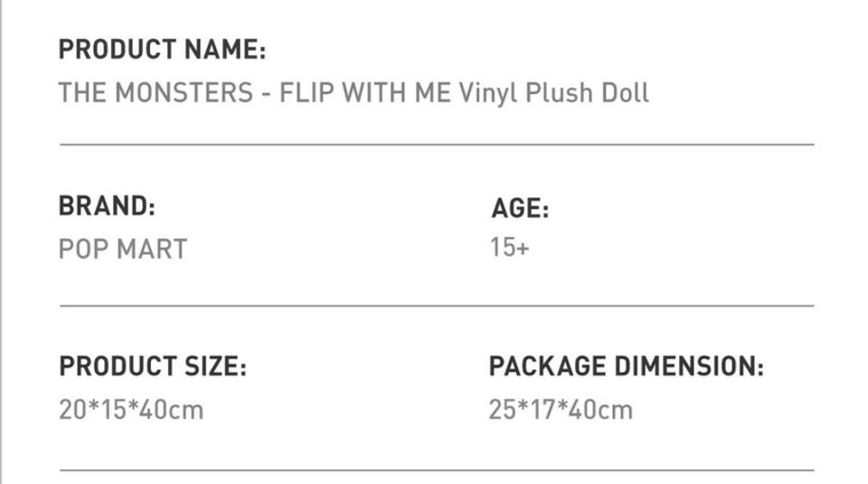This screenshot has height=484, width=868.
Task: Click the PRODUCT NAME label
Action: [162, 50]
